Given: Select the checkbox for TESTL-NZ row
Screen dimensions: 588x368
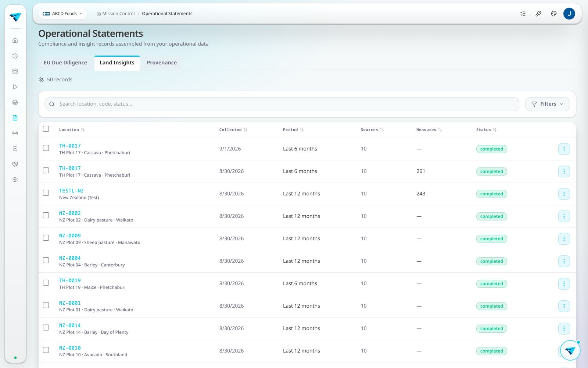Looking at the screenshot, I should tap(46, 193).
